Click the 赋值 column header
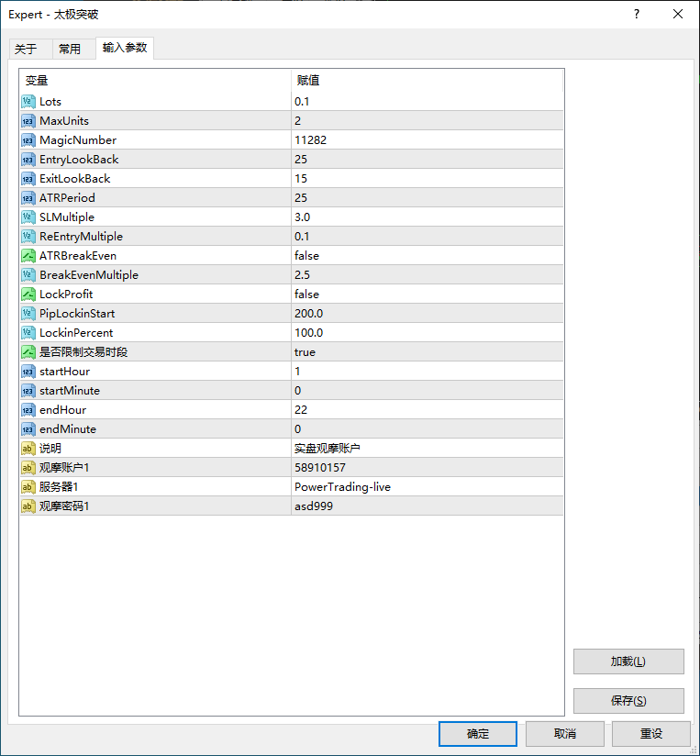This screenshot has height=756, width=700. [428, 81]
